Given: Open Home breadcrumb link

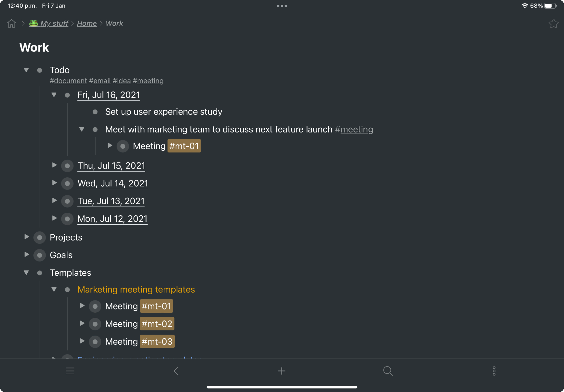Looking at the screenshot, I should pos(87,23).
